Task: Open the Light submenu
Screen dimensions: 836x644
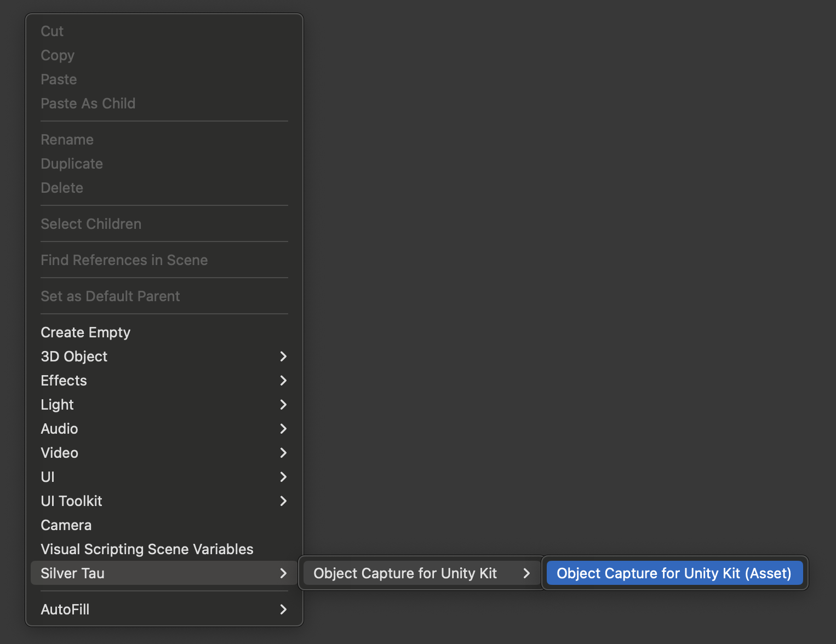Action: pyautogui.click(x=164, y=405)
